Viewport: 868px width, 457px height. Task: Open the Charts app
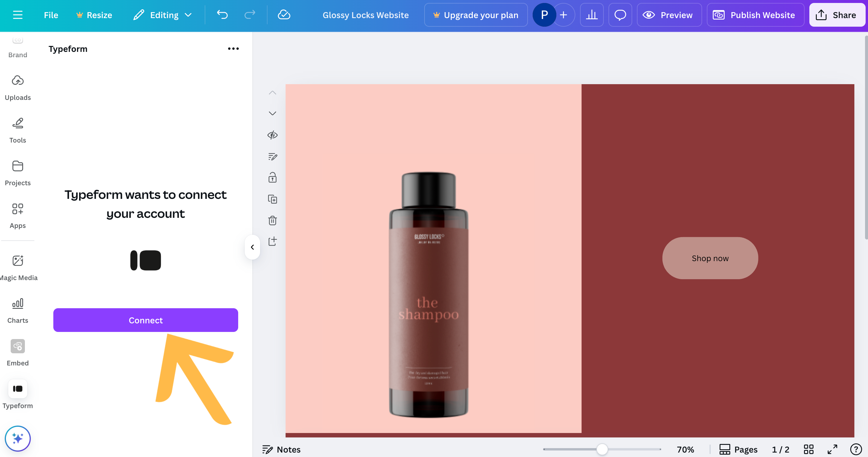coord(17,310)
